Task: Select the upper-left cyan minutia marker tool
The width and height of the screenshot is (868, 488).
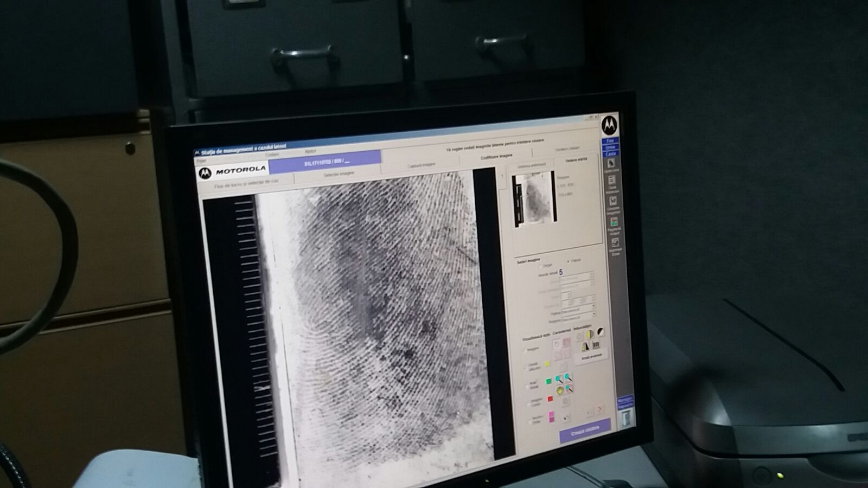Action: pyautogui.click(x=558, y=380)
